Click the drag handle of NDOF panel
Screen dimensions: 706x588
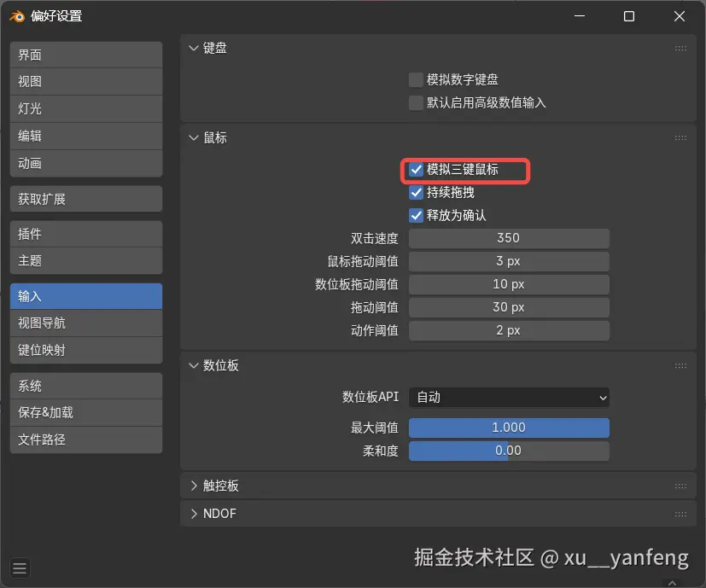680,514
